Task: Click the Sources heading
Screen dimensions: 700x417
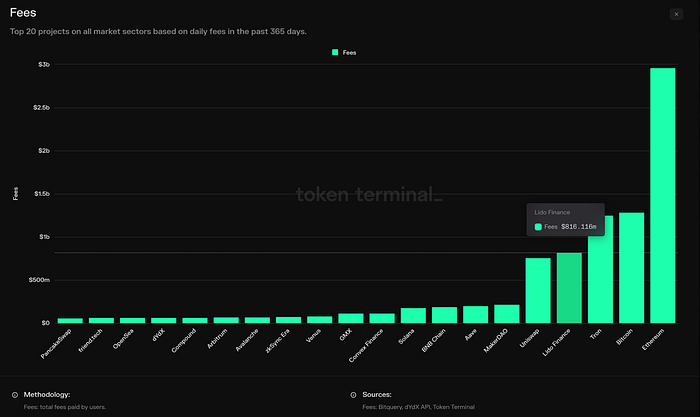Action: [x=377, y=395]
